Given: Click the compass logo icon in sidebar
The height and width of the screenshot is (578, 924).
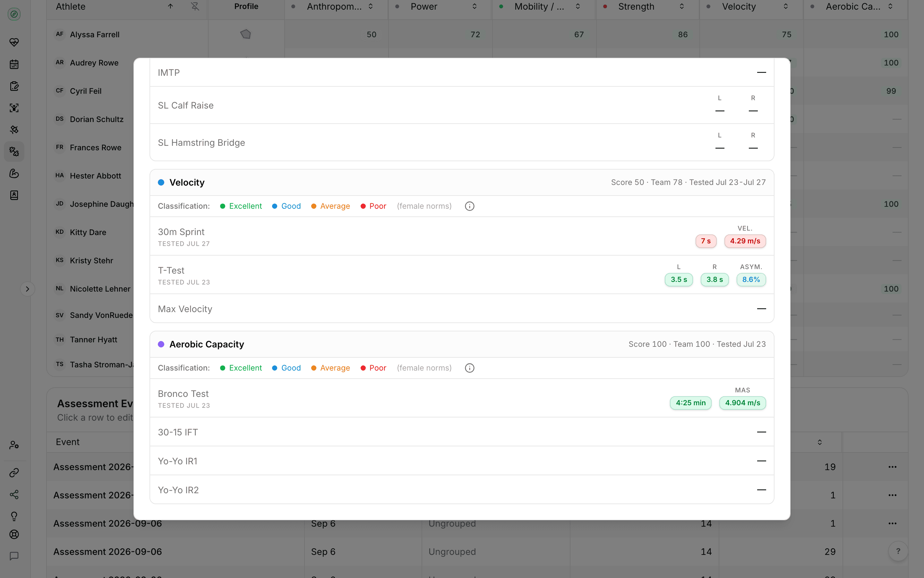Looking at the screenshot, I should coord(14,14).
